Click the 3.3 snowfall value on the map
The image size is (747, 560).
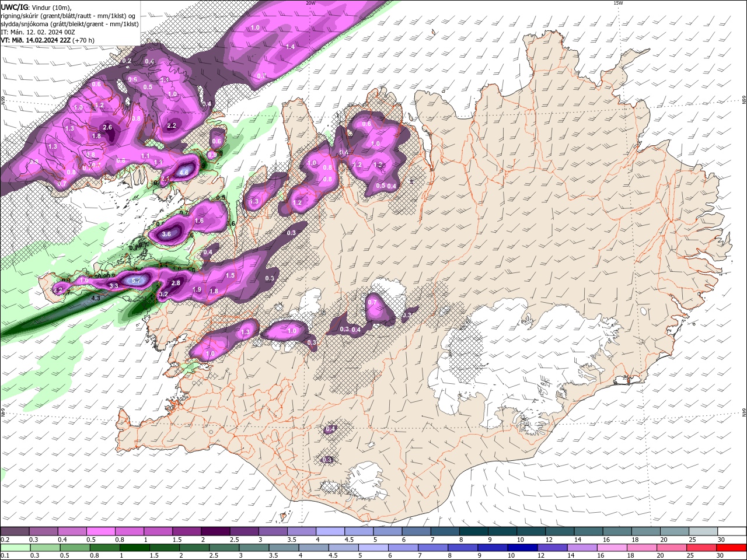point(114,286)
